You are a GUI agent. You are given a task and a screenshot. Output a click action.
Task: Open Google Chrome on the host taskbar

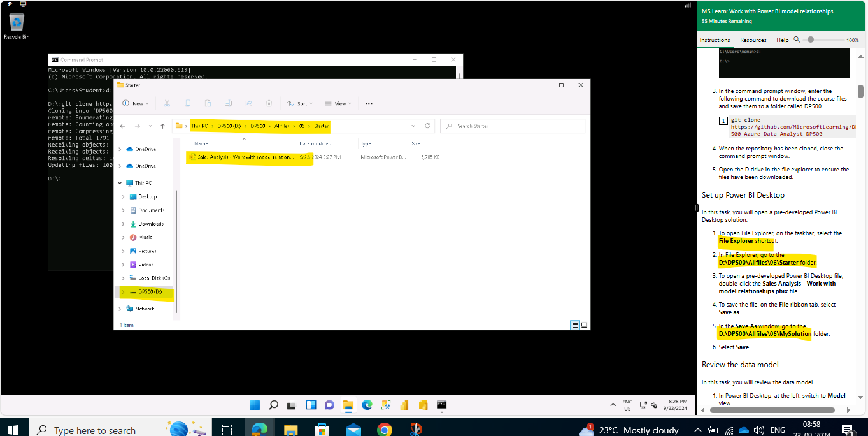(384, 430)
